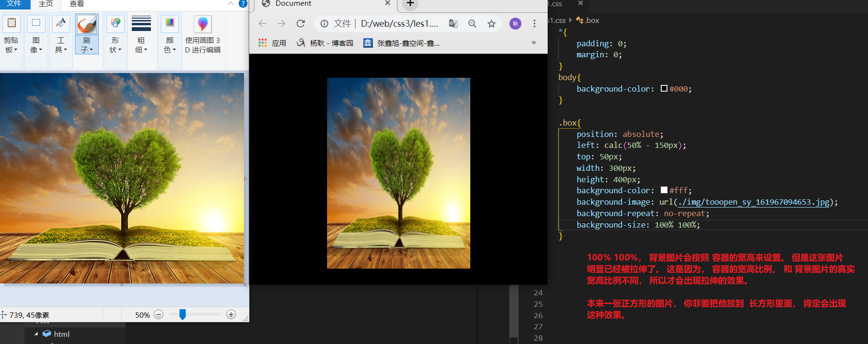This screenshot has width=868, height=344.
Task: Click the zoom in plus button
Action: click(x=231, y=314)
